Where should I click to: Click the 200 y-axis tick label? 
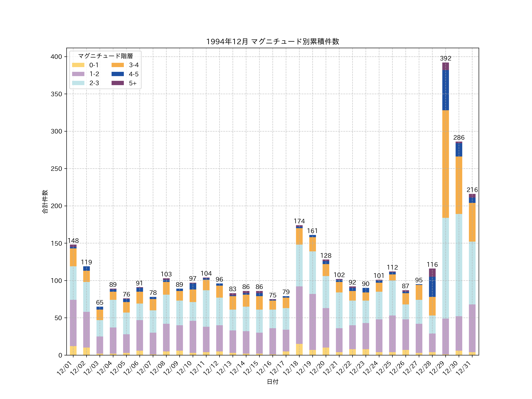coord(56,206)
